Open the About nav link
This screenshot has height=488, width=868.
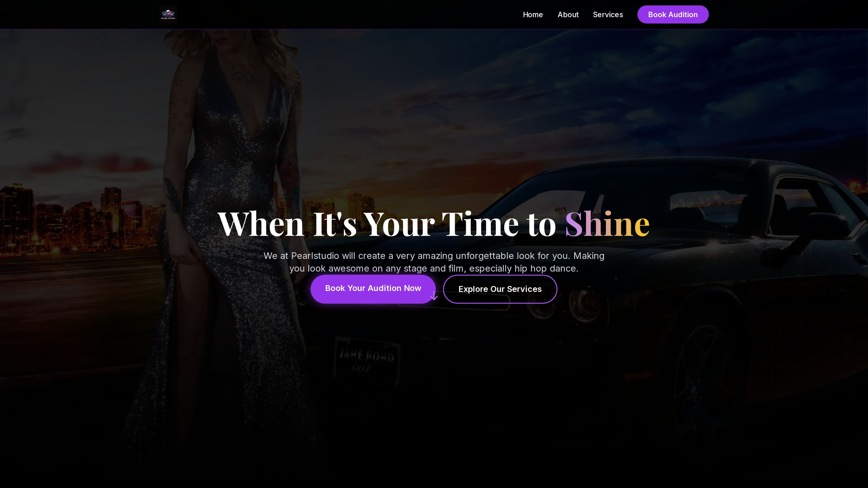pyautogui.click(x=568, y=14)
